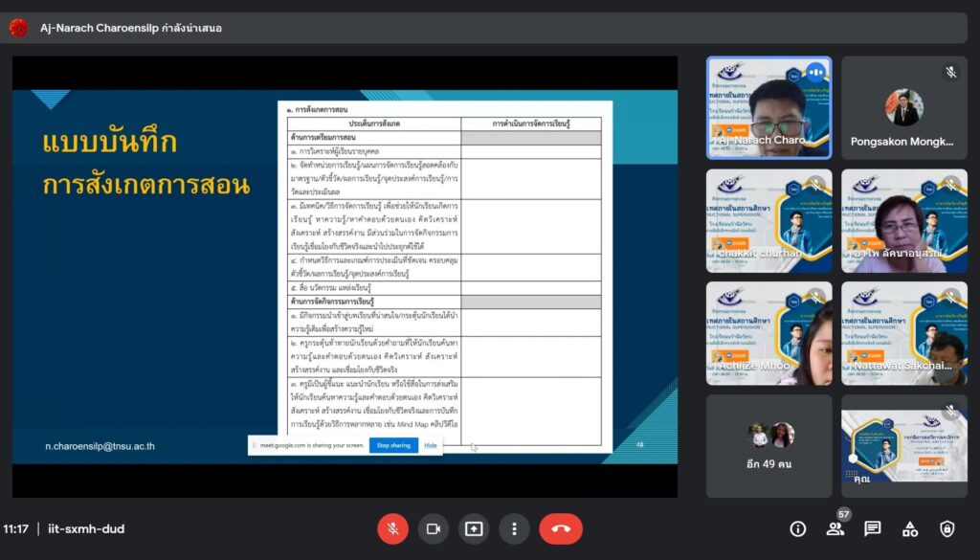
Task: Show the participants list with 57 badge
Action: tap(835, 528)
